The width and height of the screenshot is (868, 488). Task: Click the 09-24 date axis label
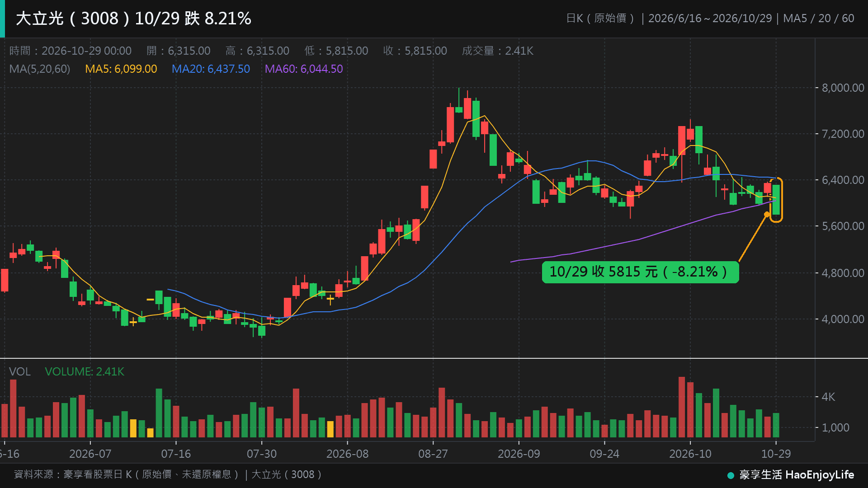click(x=604, y=454)
